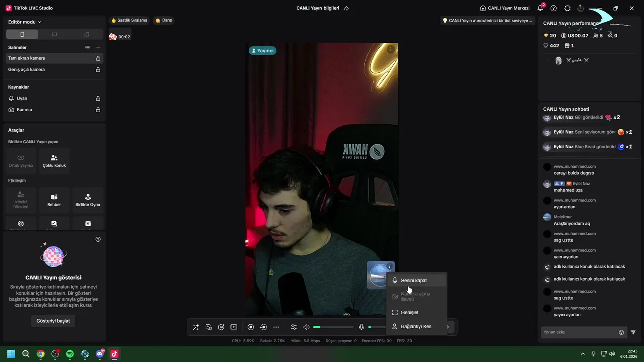The image size is (644, 362).
Task: Add a new scene with plus icon
Action: (98, 47)
